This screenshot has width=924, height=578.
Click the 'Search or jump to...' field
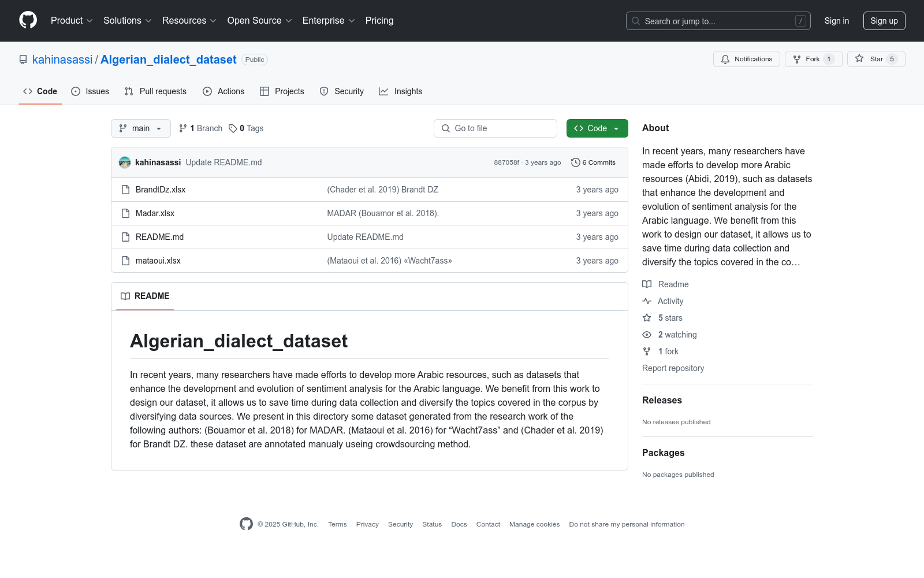pyautogui.click(x=718, y=21)
